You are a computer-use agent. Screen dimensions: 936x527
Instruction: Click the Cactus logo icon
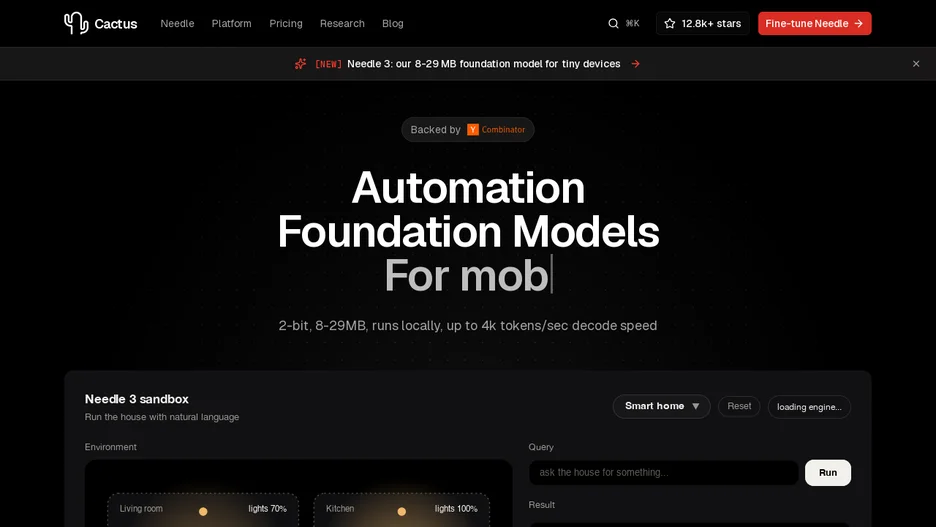click(x=76, y=23)
